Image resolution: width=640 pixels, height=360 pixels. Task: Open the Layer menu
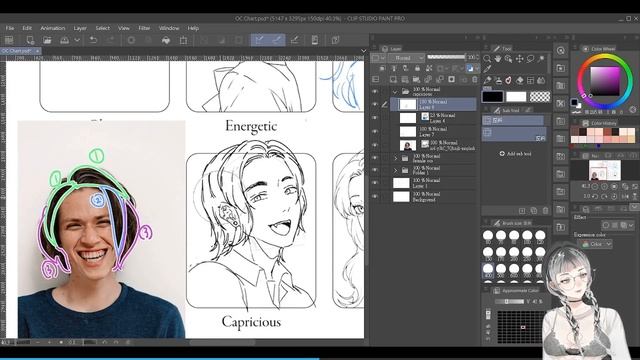pos(80,28)
